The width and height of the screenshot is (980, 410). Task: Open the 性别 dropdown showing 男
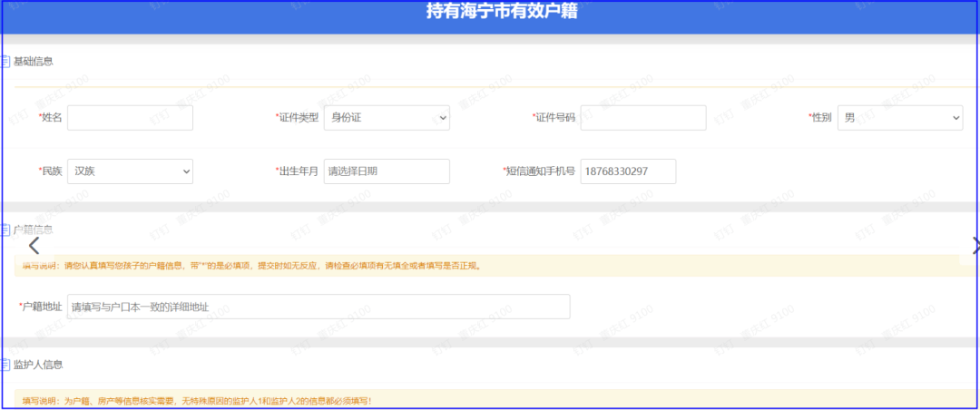(x=900, y=118)
